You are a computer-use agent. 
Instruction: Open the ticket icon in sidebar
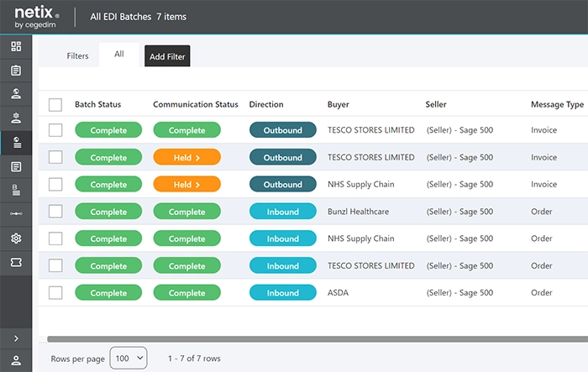point(16,263)
